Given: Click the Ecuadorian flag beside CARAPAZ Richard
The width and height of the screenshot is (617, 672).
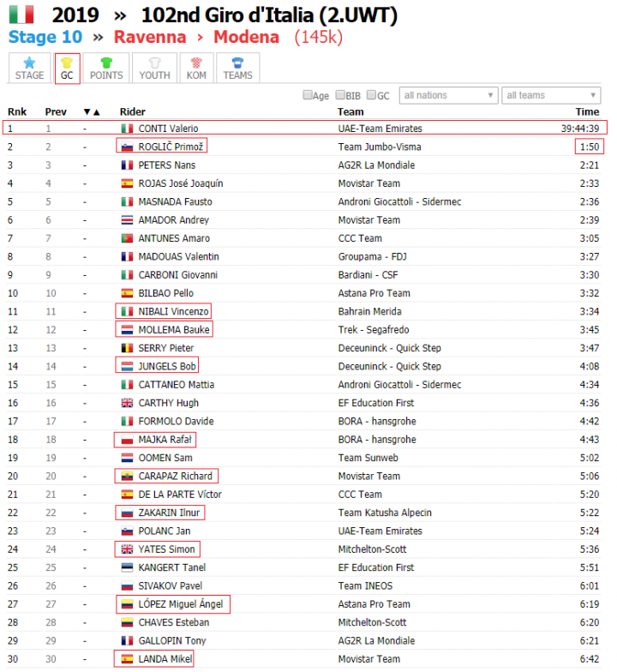Looking at the screenshot, I should pyautogui.click(x=127, y=477).
